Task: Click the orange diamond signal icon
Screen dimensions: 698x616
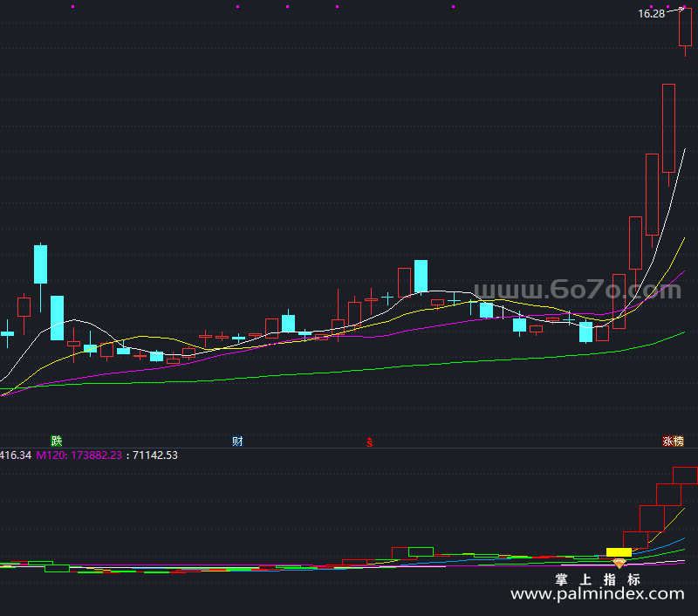Action: point(619,564)
